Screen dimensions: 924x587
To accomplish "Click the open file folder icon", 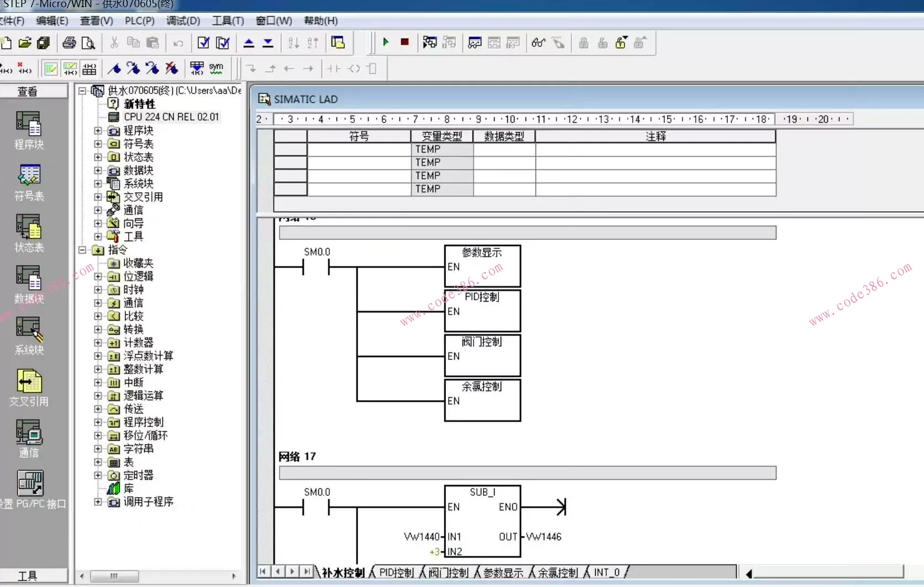I will (25, 43).
